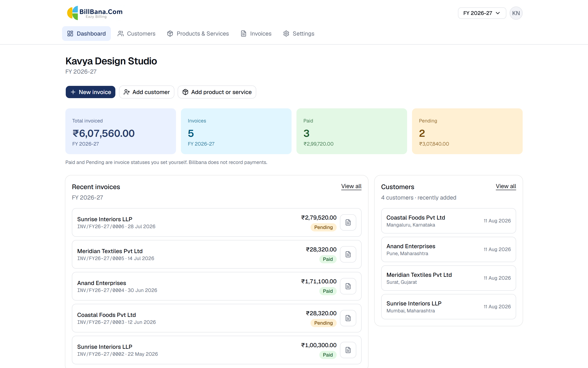The height and width of the screenshot is (368, 588).
Task: Open document icon for invoice INV/FY26-27/0005
Action: pos(348,254)
